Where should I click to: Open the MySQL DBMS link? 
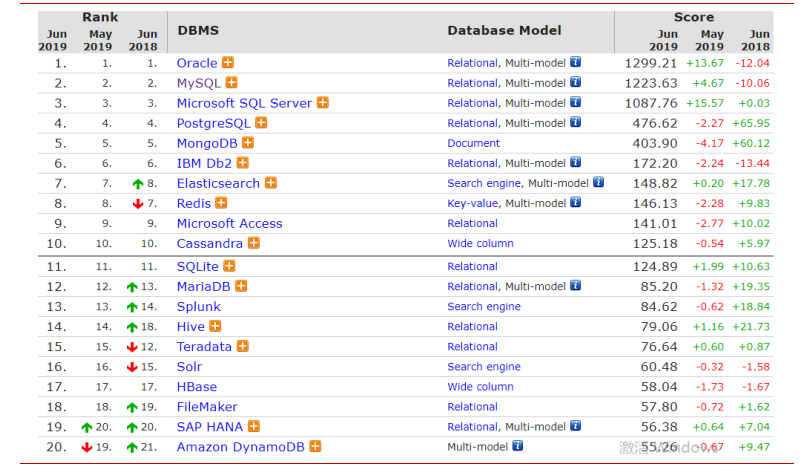coord(199,83)
